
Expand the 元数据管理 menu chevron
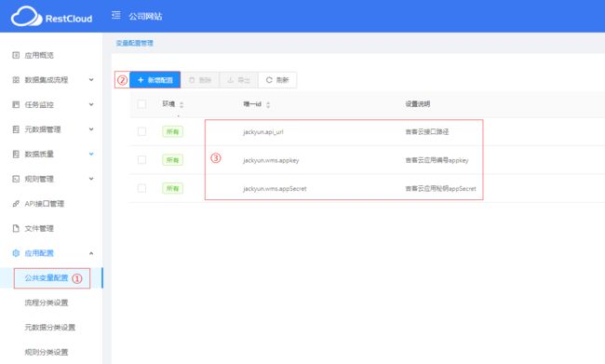[91, 129]
